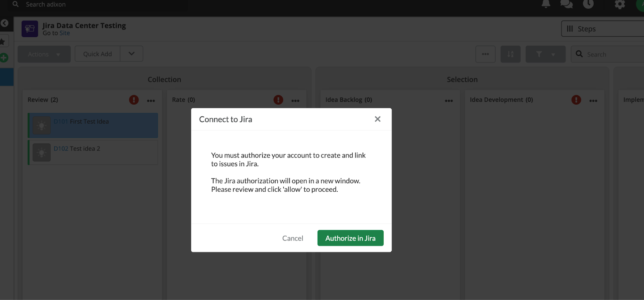Follow the Site link
The width and height of the screenshot is (644, 300).
pyautogui.click(x=64, y=33)
